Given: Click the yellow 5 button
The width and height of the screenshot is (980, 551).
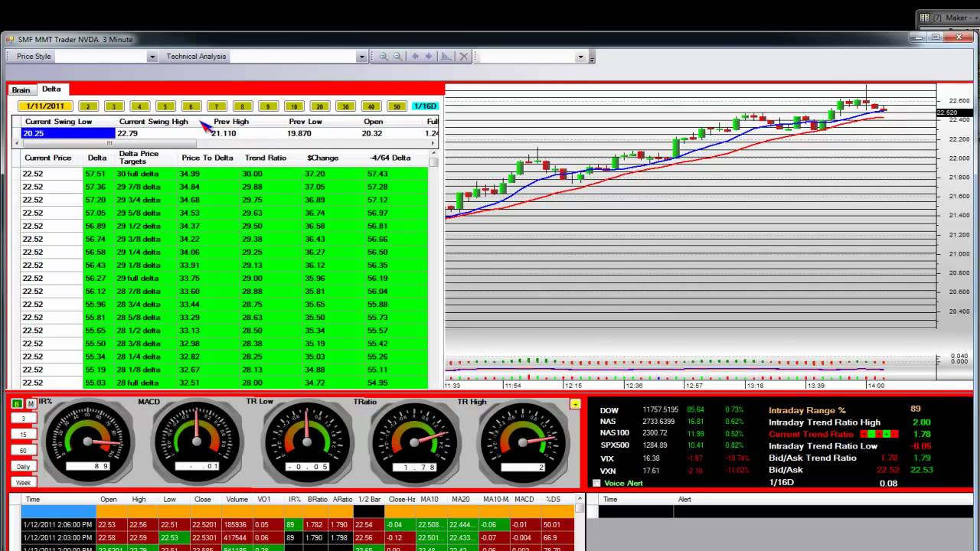Looking at the screenshot, I should point(165,106).
